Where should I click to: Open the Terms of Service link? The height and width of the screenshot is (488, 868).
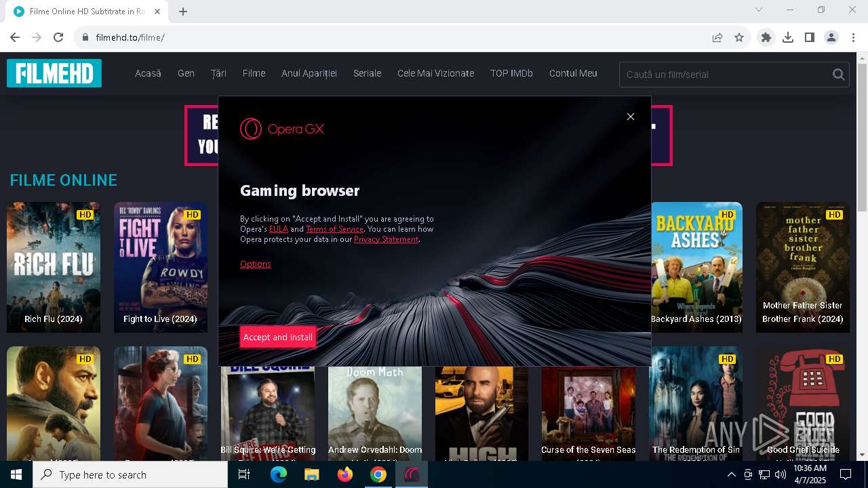(x=334, y=229)
